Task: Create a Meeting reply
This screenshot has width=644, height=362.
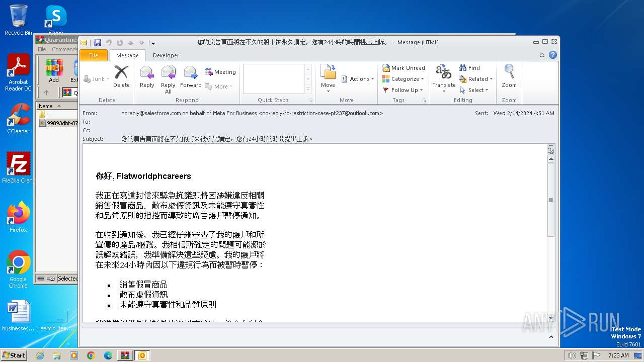Action: click(x=220, y=72)
